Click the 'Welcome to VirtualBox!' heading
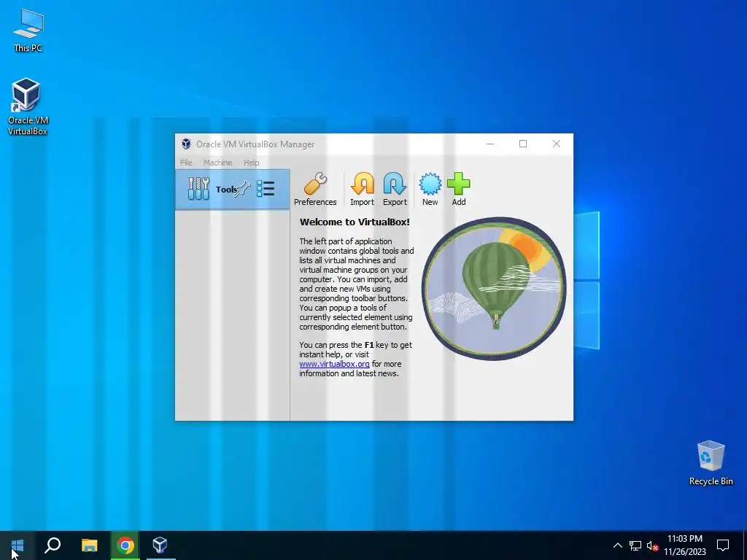The image size is (747, 560). (355, 222)
